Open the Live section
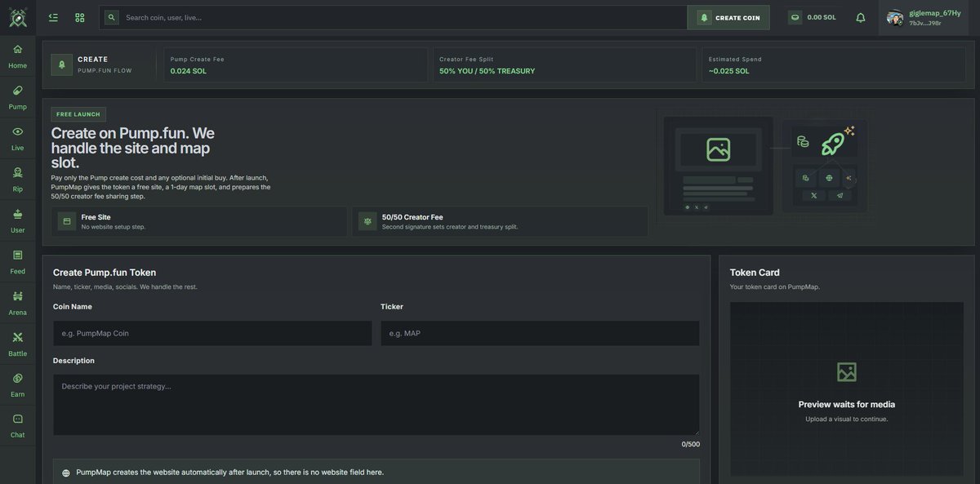980x484 pixels. pyautogui.click(x=17, y=139)
